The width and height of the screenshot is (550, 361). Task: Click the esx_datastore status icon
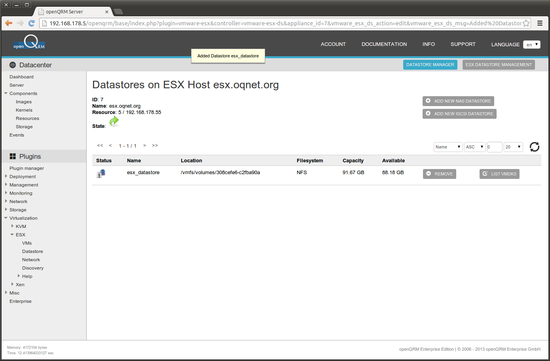coord(101,173)
